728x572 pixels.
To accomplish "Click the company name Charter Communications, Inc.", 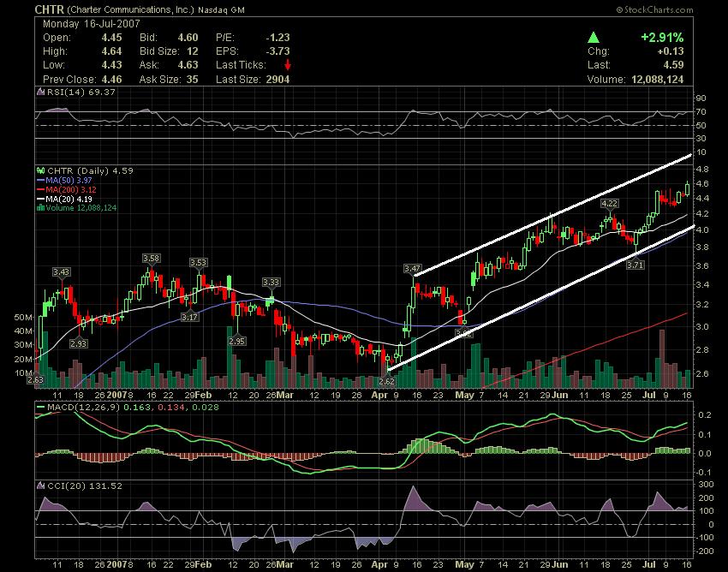I will tap(130, 9).
